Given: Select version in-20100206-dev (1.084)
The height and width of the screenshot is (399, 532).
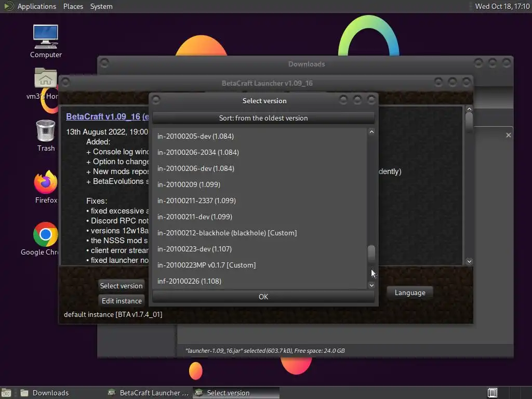Looking at the screenshot, I should coord(260,168).
